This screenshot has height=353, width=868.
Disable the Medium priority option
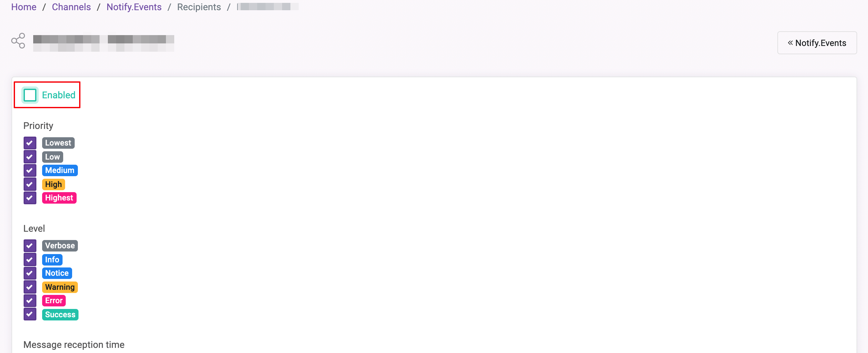pyautogui.click(x=30, y=170)
